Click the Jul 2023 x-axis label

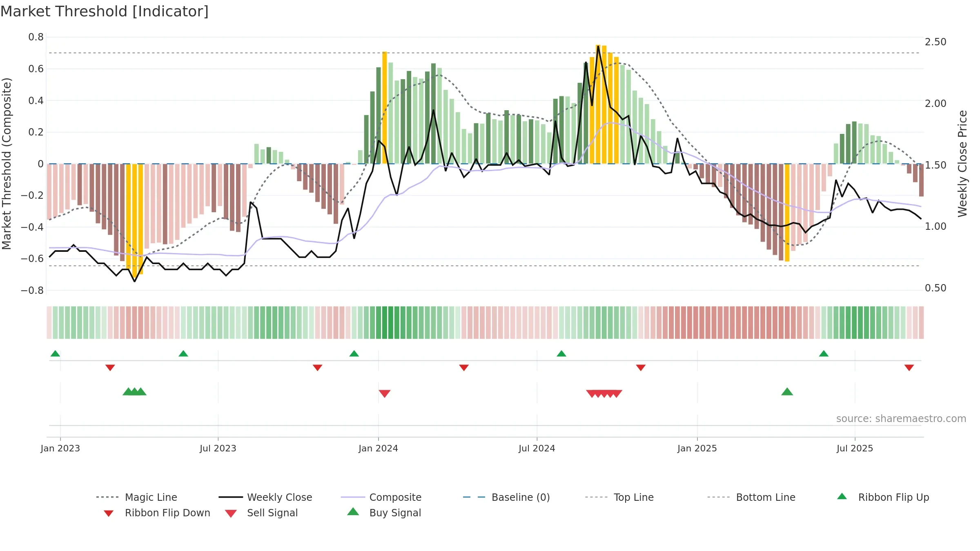pyautogui.click(x=218, y=449)
